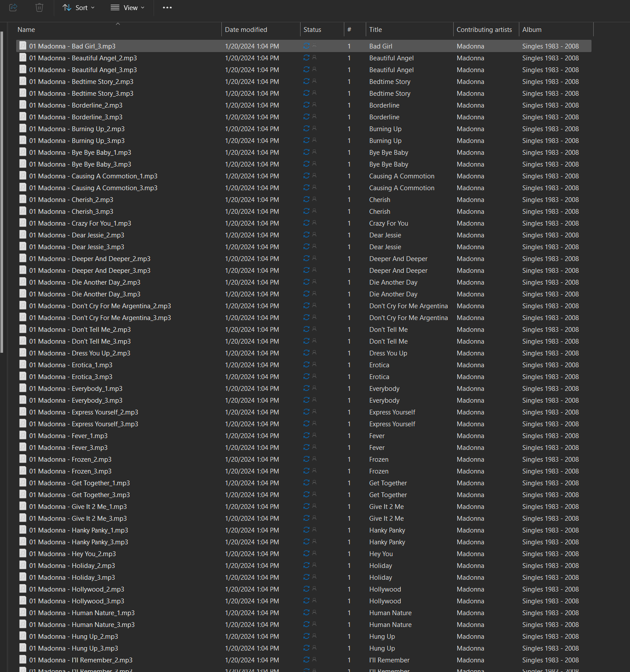Viewport: 630px width, 672px height.
Task: Click the shared person icon for Everybody_1.mp3
Action: point(314,388)
